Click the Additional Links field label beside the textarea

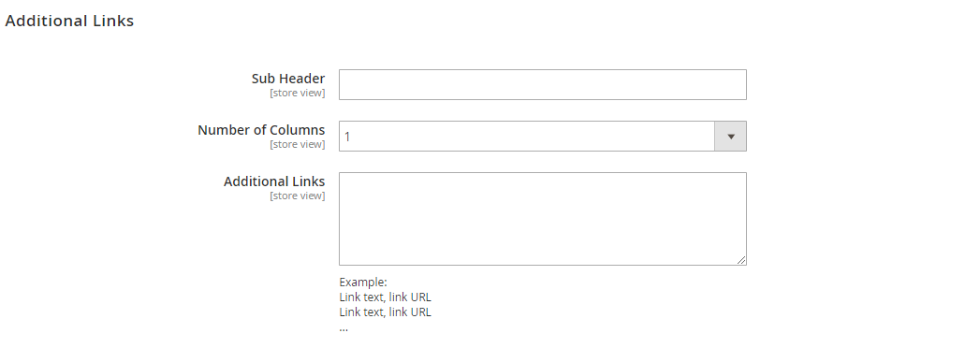coord(274,181)
